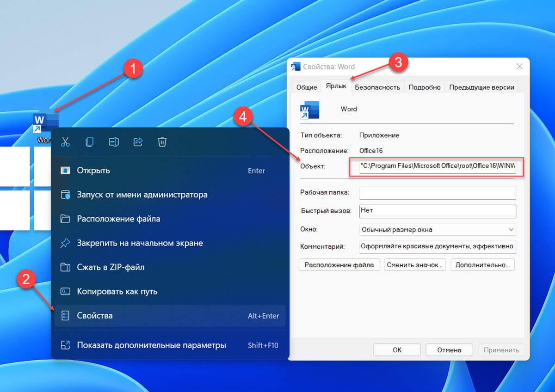The height and width of the screenshot is (392, 555).
Task: Click the Copy icon in context menu
Action: (x=89, y=141)
